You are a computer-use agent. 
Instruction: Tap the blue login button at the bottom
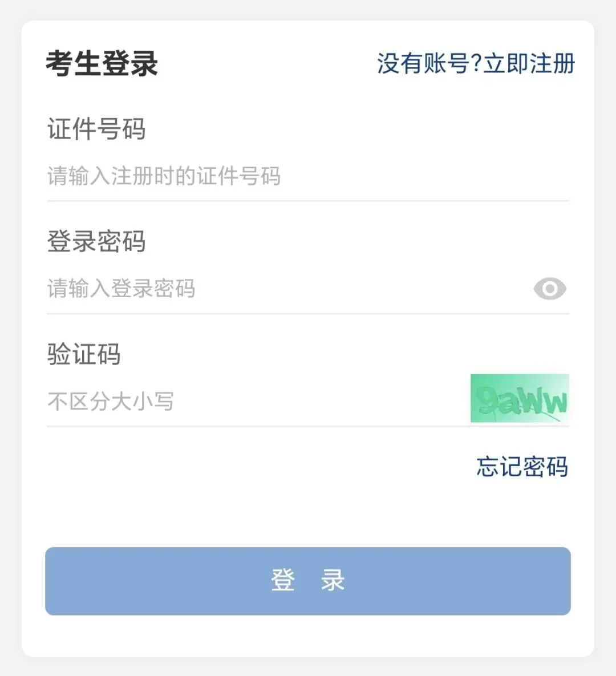[x=308, y=581]
